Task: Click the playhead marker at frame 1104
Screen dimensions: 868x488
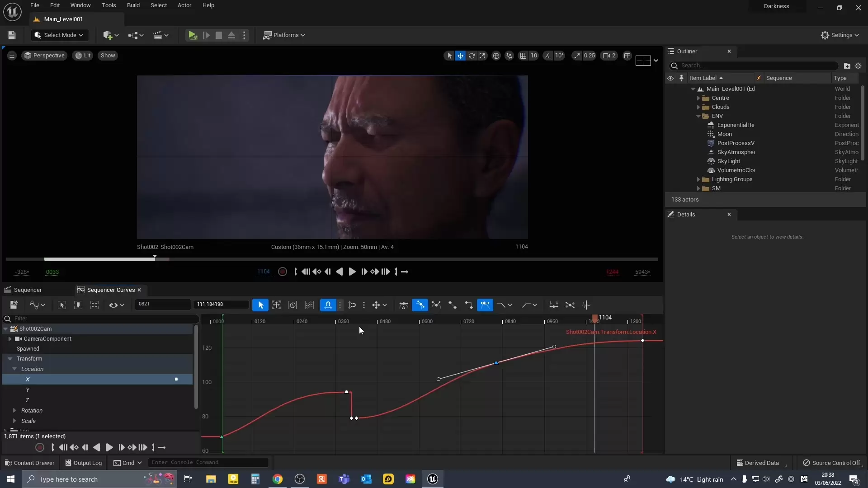Action: 595,319
